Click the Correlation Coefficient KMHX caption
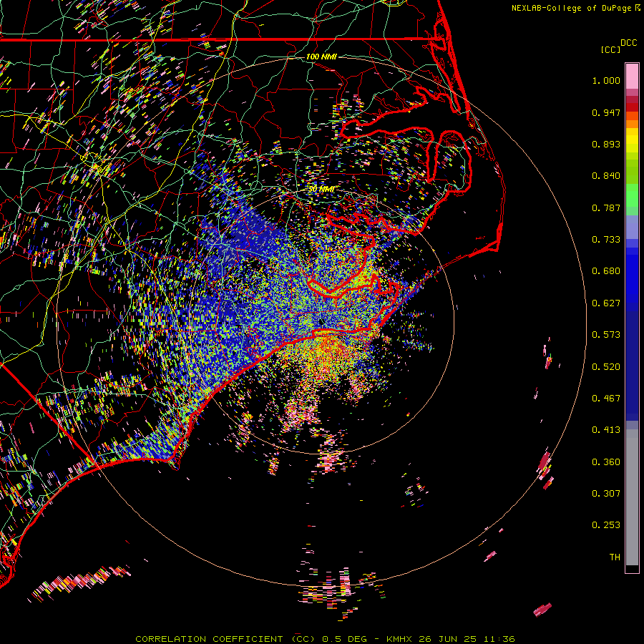This screenshot has height=644, width=644. (325, 639)
